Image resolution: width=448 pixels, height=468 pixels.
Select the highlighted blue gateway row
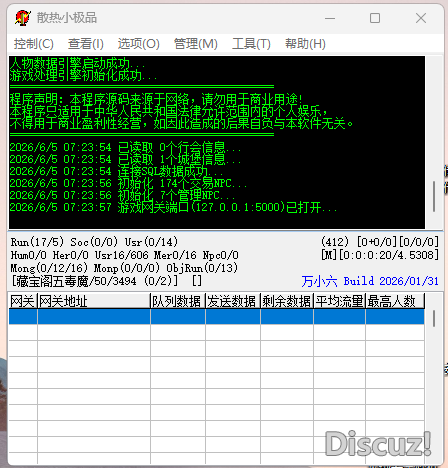coord(216,317)
